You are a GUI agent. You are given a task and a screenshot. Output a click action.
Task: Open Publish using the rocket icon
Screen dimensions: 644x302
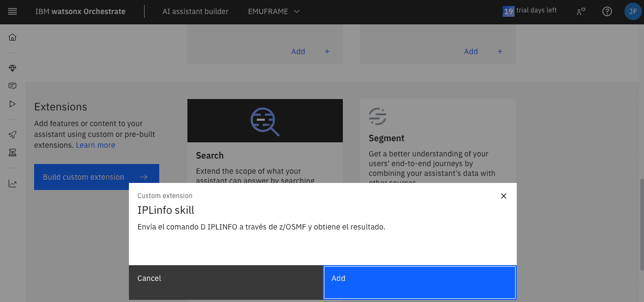[x=12, y=135]
